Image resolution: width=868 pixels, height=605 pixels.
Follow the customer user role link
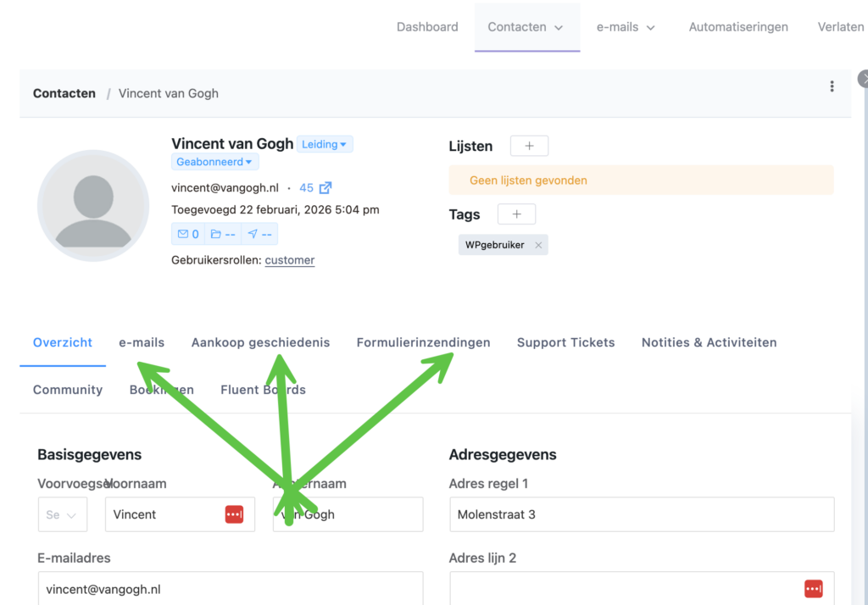point(289,260)
